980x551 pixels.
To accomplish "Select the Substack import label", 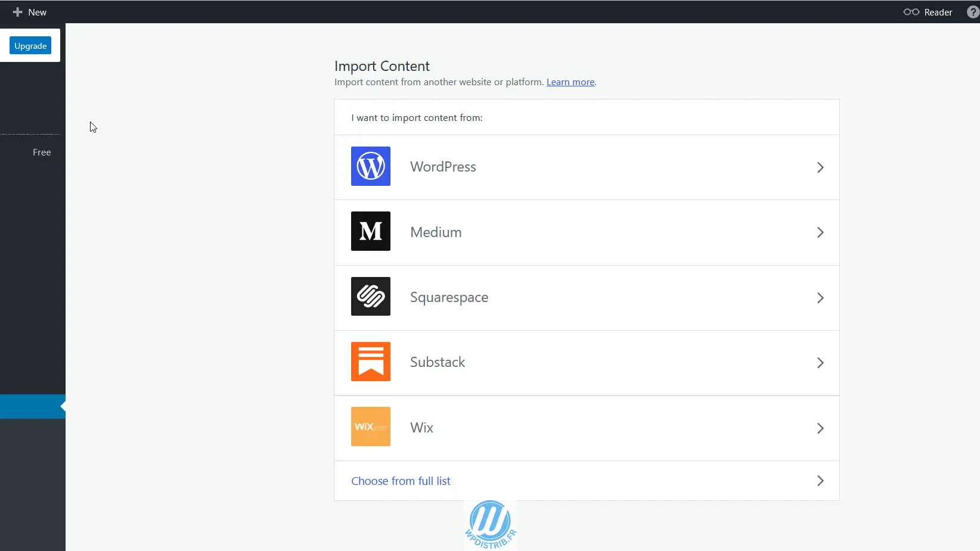I will tap(438, 362).
